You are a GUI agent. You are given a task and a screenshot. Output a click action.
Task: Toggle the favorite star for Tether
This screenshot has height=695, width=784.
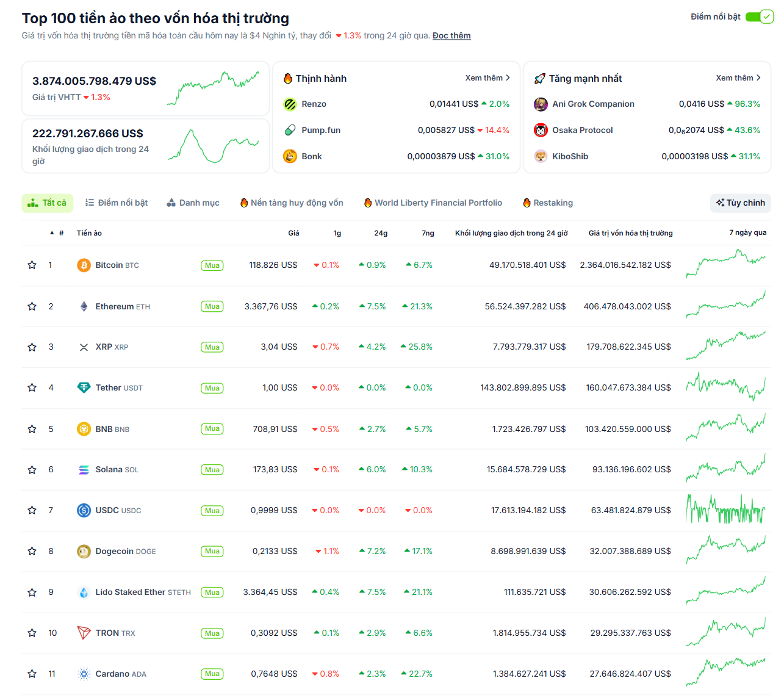point(32,388)
